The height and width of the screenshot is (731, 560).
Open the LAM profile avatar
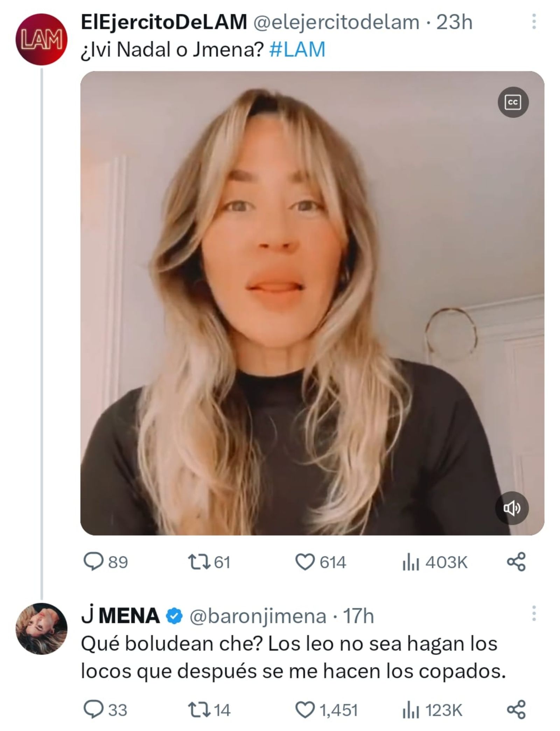pos(41,39)
